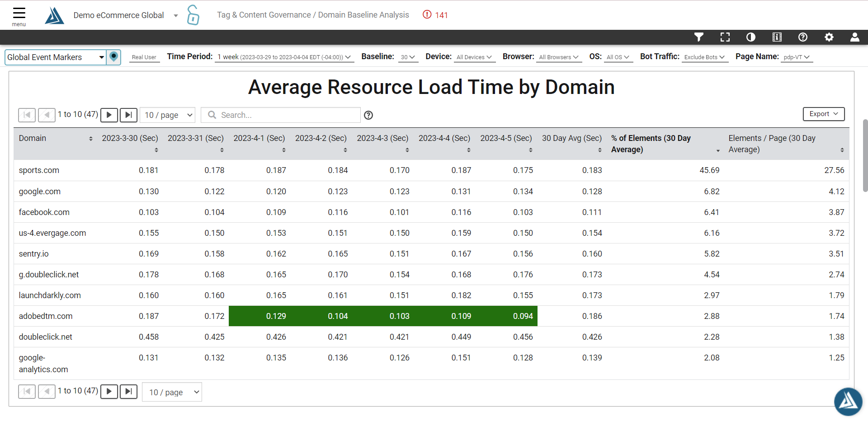Toggle fullscreen mode icon
The image size is (868, 421).
coord(725,37)
